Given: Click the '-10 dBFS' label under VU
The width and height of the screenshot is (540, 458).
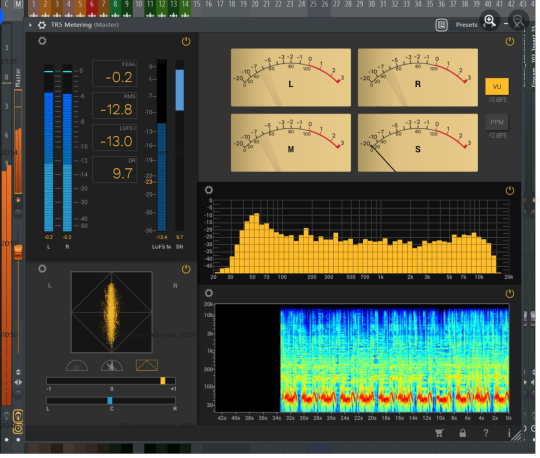Looking at the screenshot, I should click(497, 100).
